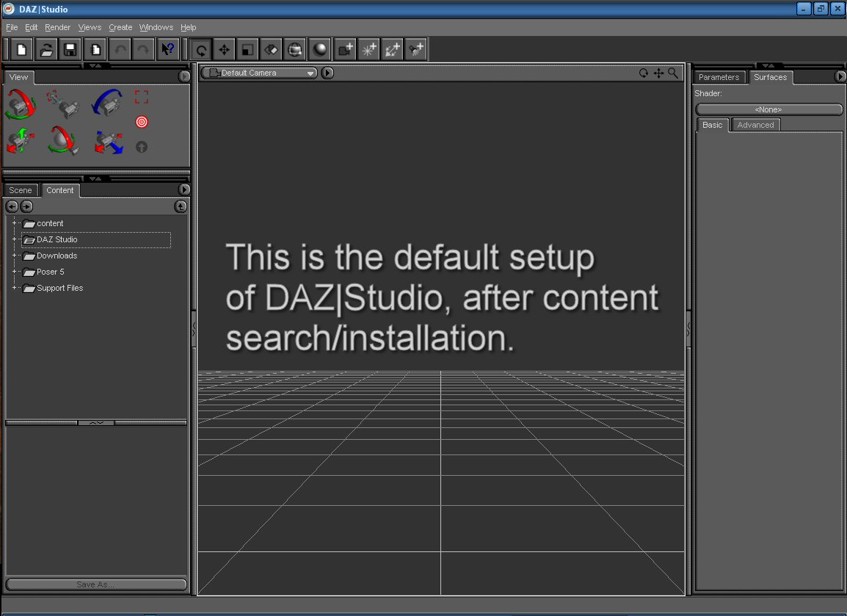Viewport: 847px width, 616px height.
Task: Click the red dashed Frame selection icon
Action: pos(142,97)
